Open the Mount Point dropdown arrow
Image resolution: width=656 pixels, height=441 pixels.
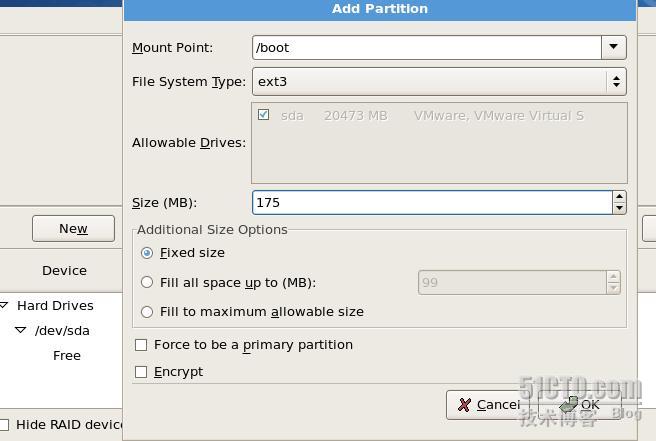click(x=613, y=47)
